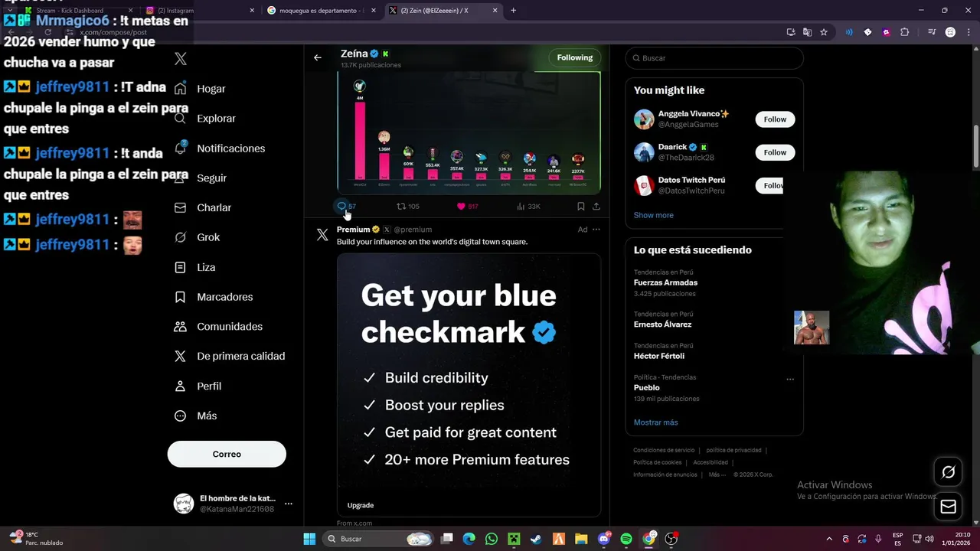Open the Fuerzas Armadas trend
Viewport: 980px width, 551px height.
[x=665, y=282]
